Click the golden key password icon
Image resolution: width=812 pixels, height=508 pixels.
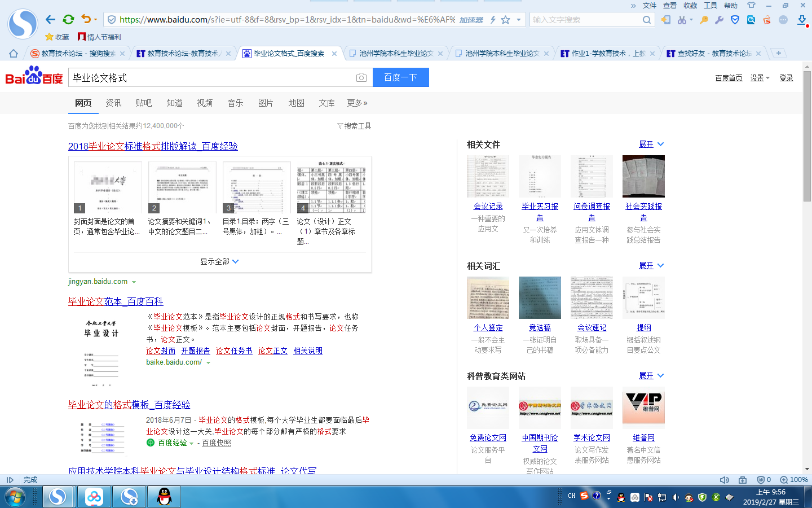[x=704, y=20]
